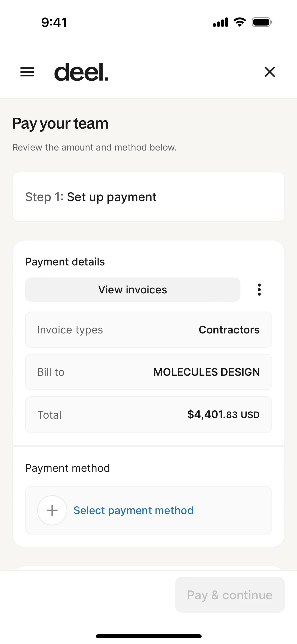The height and width of the screenshot is (644, 297).
Task: Expand the Step 1 Set up payment card
Action: pyautogui.click(x=148, y=197)
